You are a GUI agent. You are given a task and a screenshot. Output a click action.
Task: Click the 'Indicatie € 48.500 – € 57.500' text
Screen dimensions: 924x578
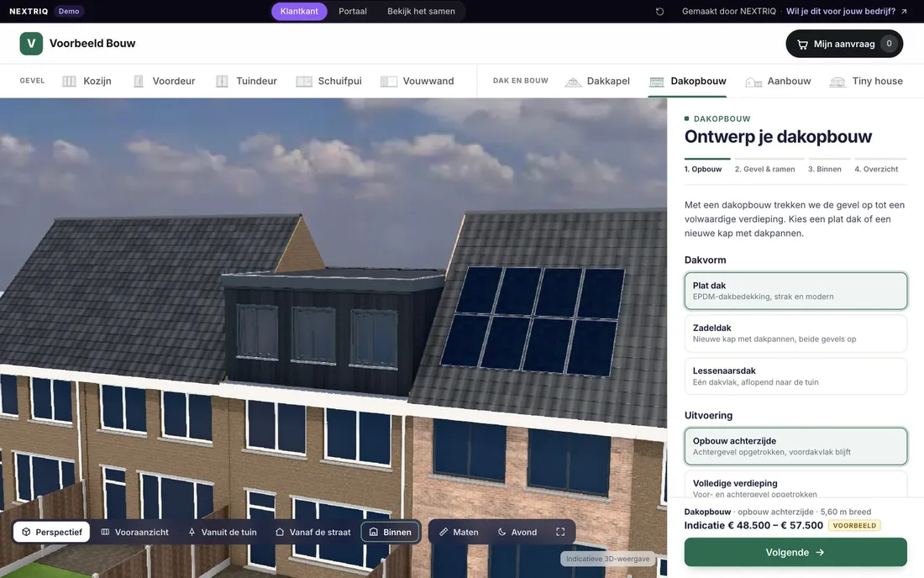[x=753, y=526]
